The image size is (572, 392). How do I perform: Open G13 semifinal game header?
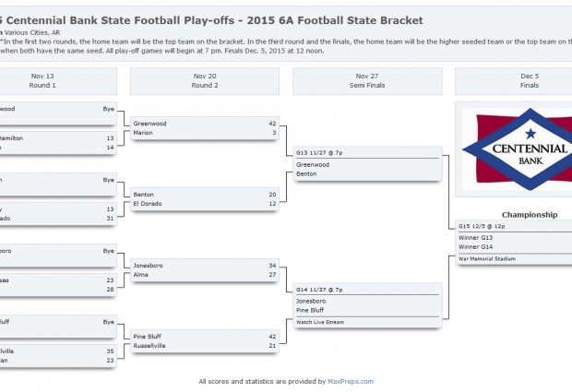click(x=319, y=153)
